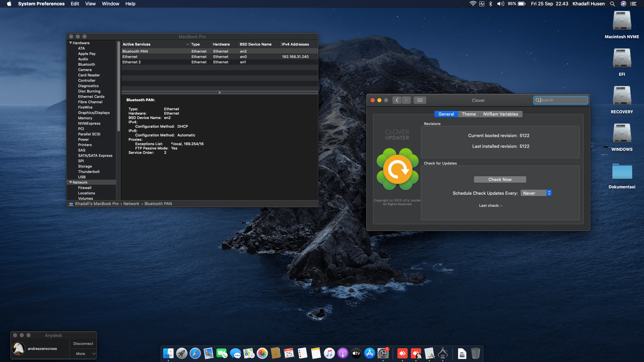
Task: Click the Wi-Fi status icon in menu bar
Action: [473, 4]
